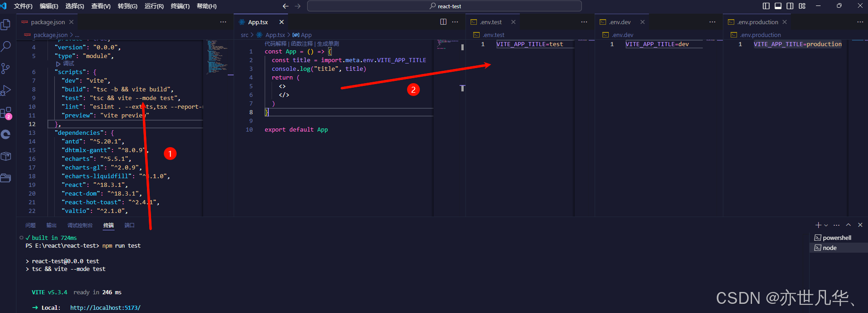The width and height of the screenshot is (868, 313).
Task: Open the http://localhost:5173/ terminal link
Action: point(105,308)
